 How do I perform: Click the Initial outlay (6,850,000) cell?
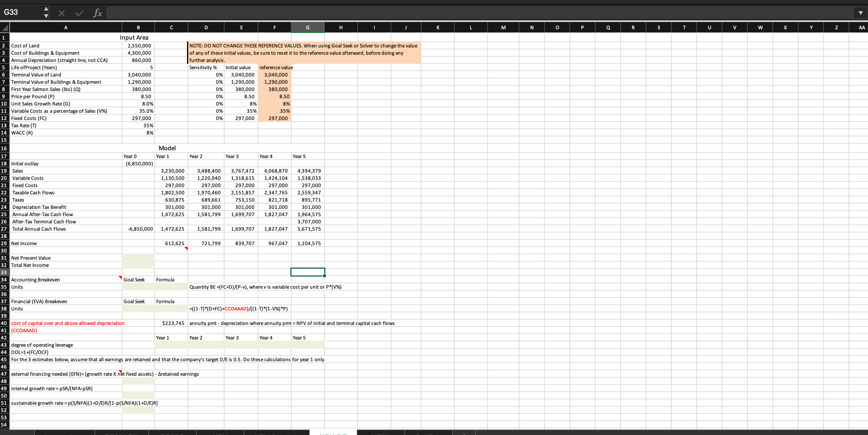(x=138, y=164)
